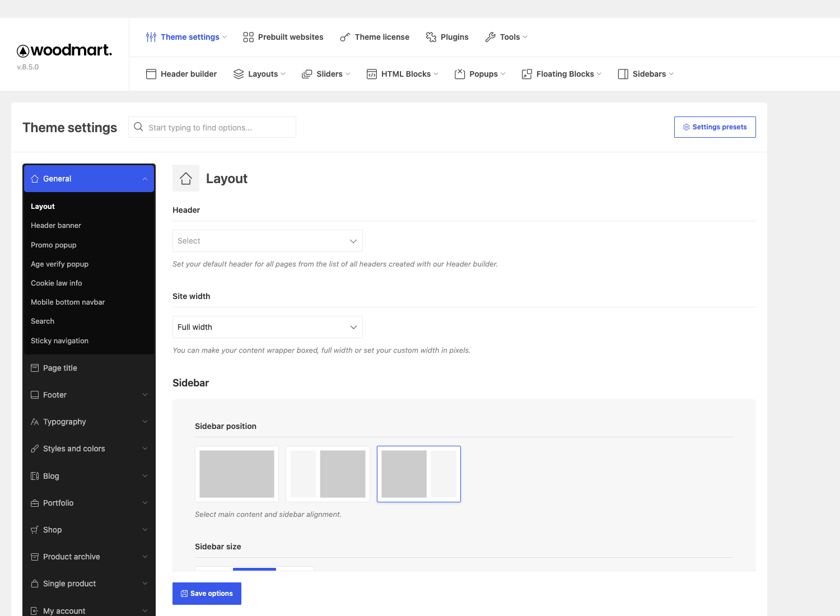
Task: Click the Theme license key icon
Action: pos(345,37)
